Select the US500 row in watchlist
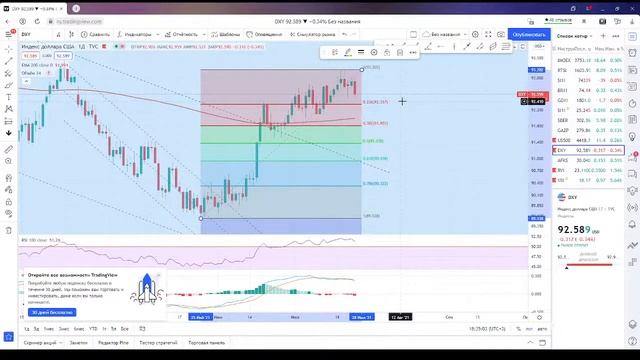The width and height of the screenshot is (640, 360). pos(589,140)
